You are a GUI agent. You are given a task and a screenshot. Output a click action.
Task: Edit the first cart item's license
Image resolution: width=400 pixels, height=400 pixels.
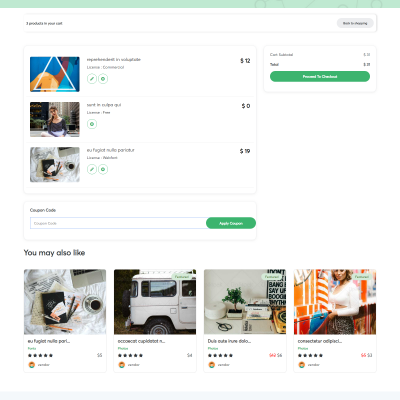[92, 79]
